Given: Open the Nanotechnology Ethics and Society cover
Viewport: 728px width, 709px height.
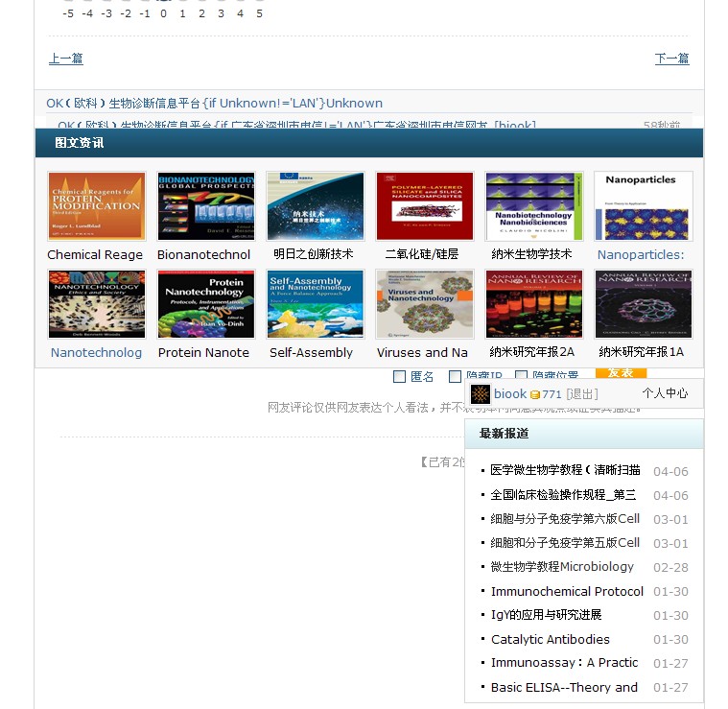Looking at the screenshot, I should tap(97, 304).
